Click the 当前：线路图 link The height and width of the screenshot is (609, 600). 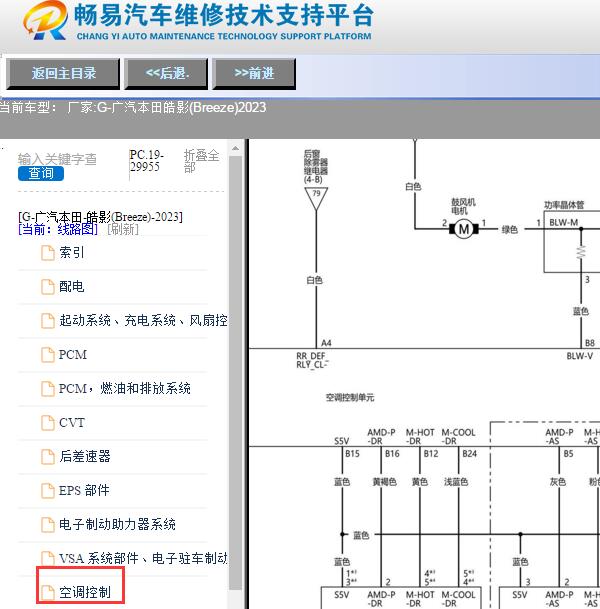pos(58,229)
